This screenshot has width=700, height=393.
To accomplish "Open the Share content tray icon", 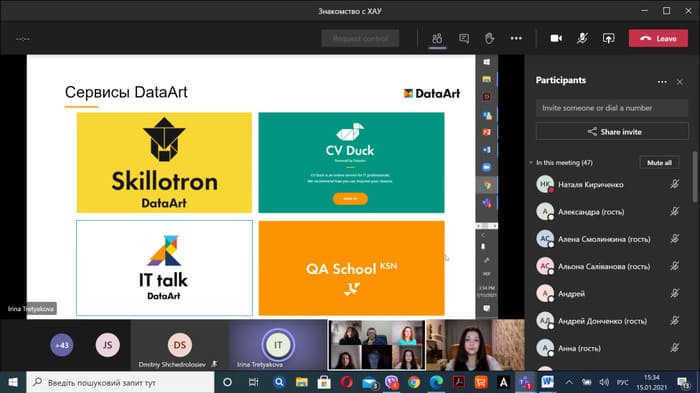I will click(x=608, y=38).
